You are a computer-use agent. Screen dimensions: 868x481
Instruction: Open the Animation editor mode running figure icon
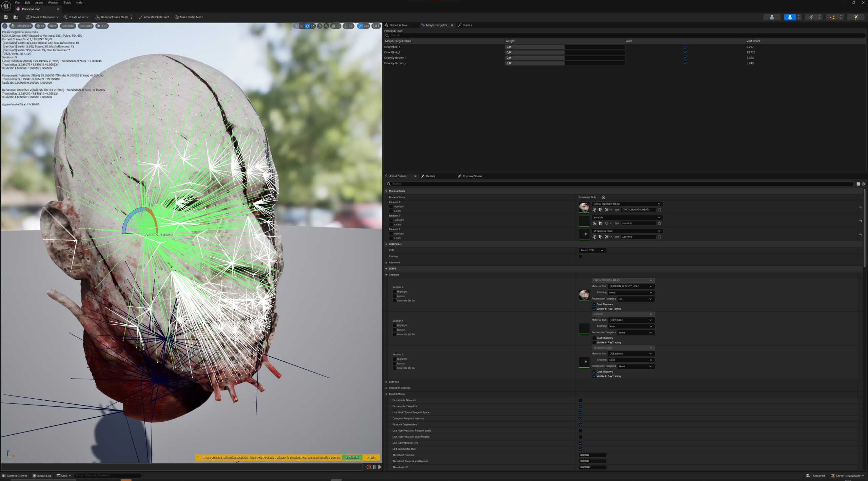click(x=811, y=17)
